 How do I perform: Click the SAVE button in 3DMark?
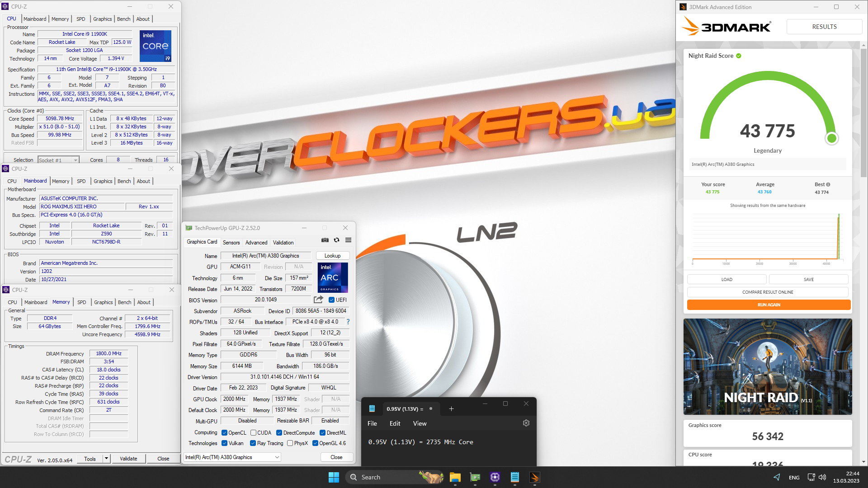(x=808, y=280)
